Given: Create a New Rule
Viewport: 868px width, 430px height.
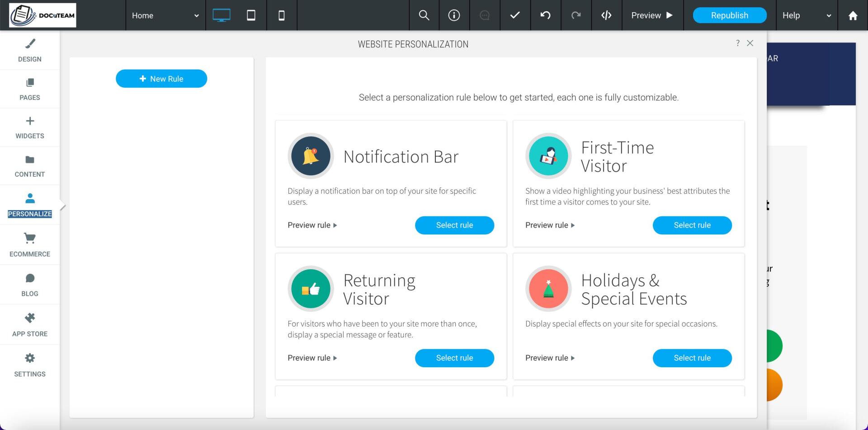Looking at the screenshot, I should click(x=161, y=78).
